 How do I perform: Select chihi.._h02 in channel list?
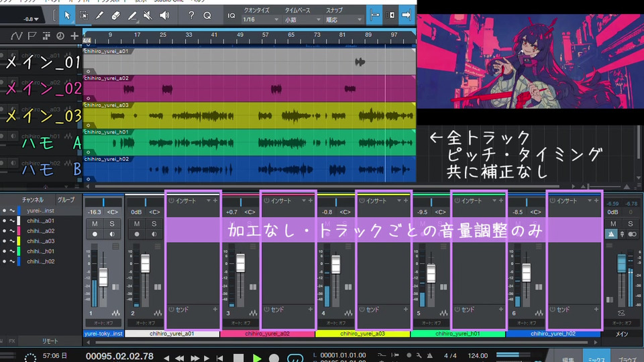click(41, 261)
